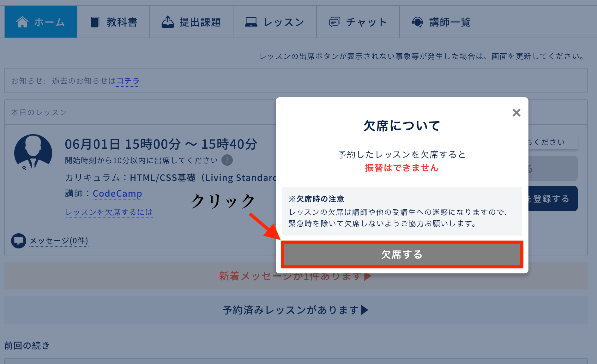Click the 欠席する button
597x364 pixels.
(402, 254)
